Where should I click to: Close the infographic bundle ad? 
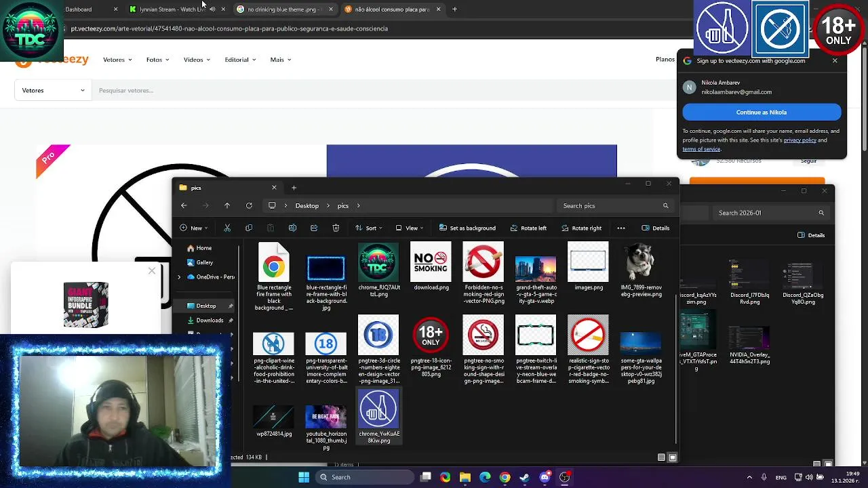coord(151,271)
